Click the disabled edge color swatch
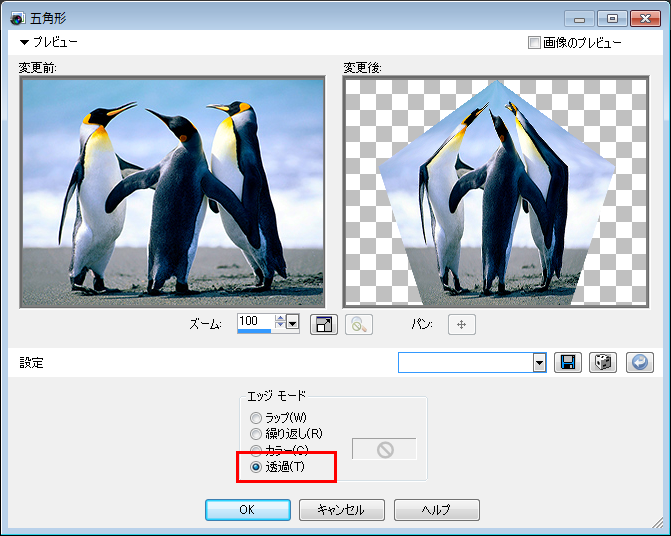 (x=384, y=449)
